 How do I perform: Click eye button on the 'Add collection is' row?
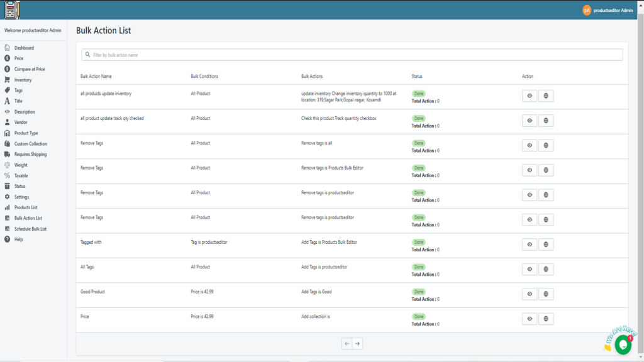click(x=530, y=319)
